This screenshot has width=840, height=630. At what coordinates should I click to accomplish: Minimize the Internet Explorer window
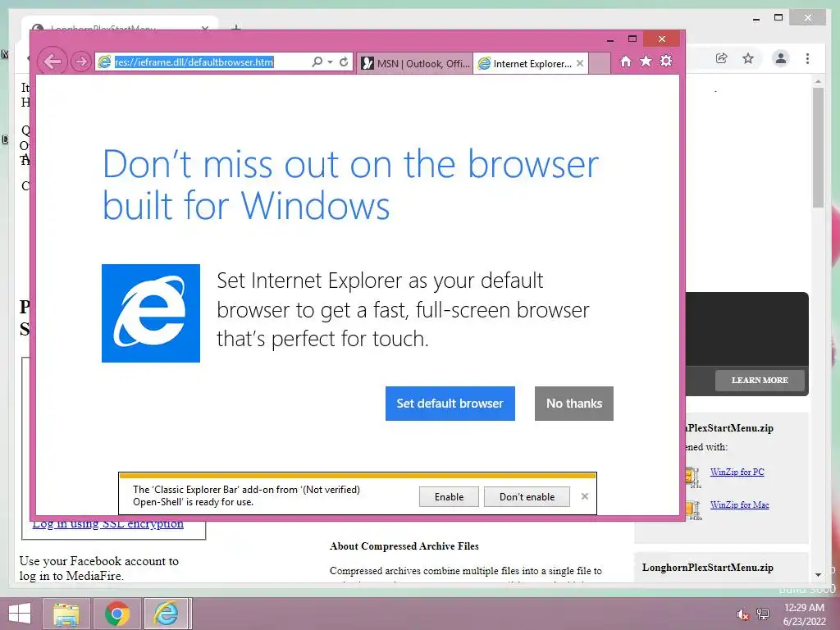tap(609, 39)
